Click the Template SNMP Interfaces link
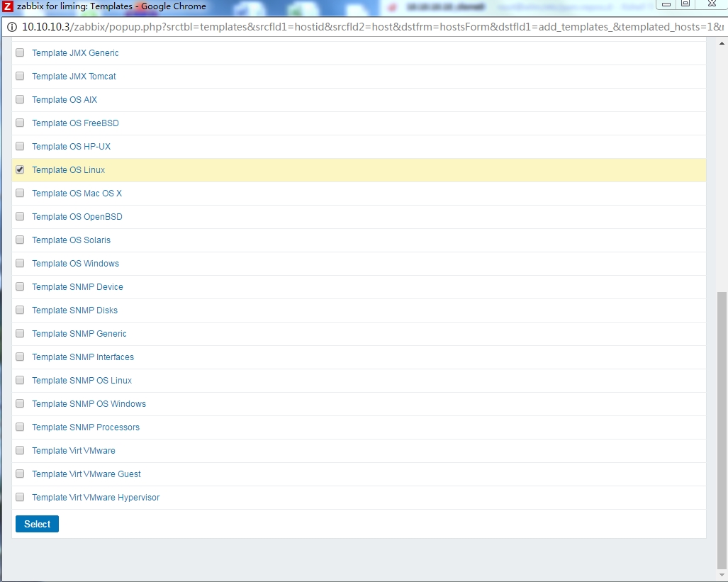 (x=83, y=357)
